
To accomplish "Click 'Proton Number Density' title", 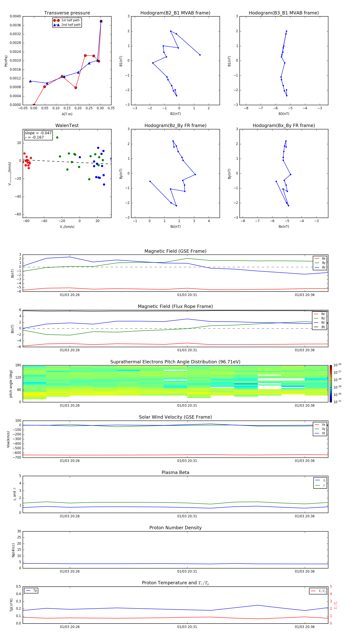I will click(x=175, y=528).
